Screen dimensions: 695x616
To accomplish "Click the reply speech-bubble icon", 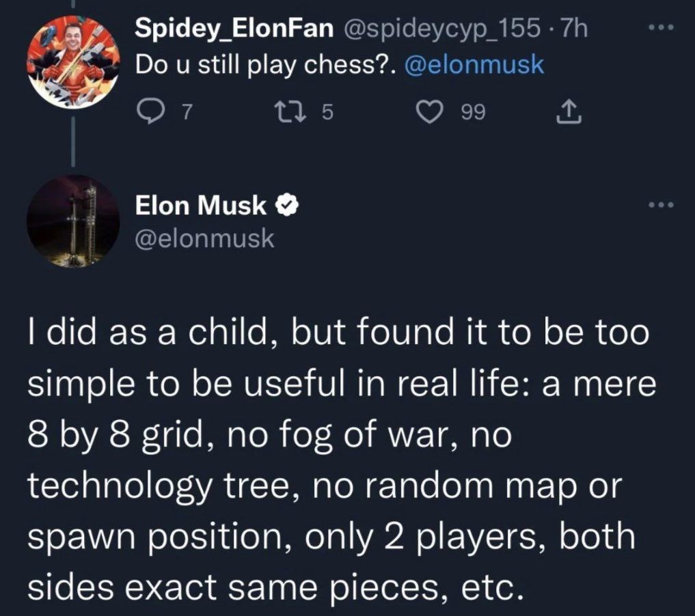I will (150, 113).
